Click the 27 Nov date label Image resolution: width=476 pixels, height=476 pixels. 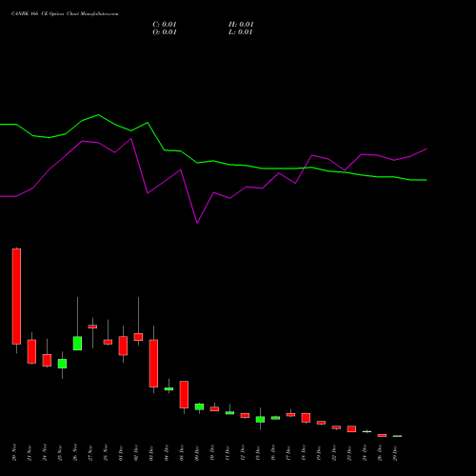[90, 452]
